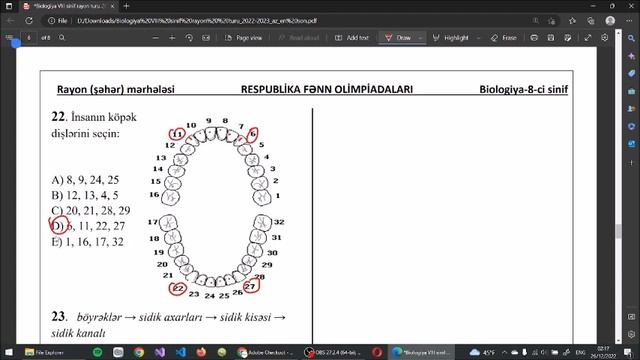Open Visual Studio Code from taskbar
This screenshot has height=360, width=640.
(180, 352)
